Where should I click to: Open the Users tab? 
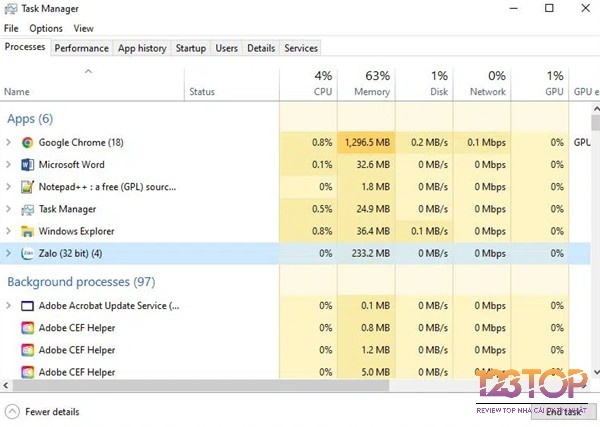tap(227, 48)
